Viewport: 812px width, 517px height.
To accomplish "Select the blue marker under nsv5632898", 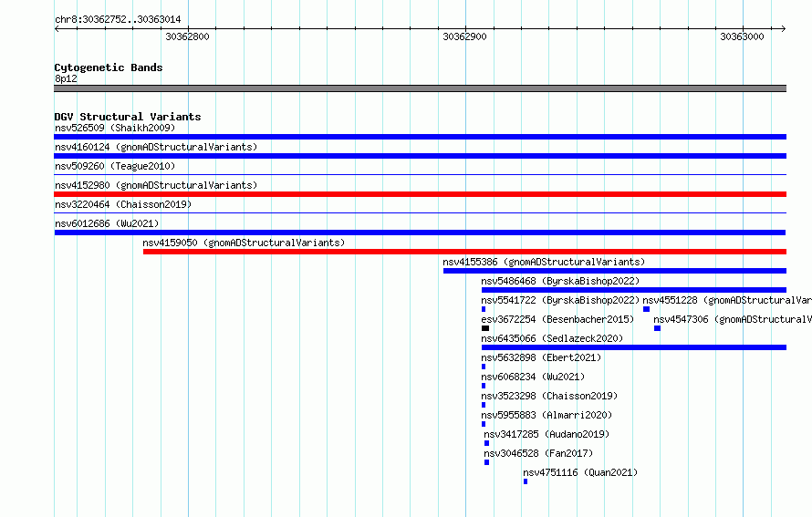I will (484, 367).
